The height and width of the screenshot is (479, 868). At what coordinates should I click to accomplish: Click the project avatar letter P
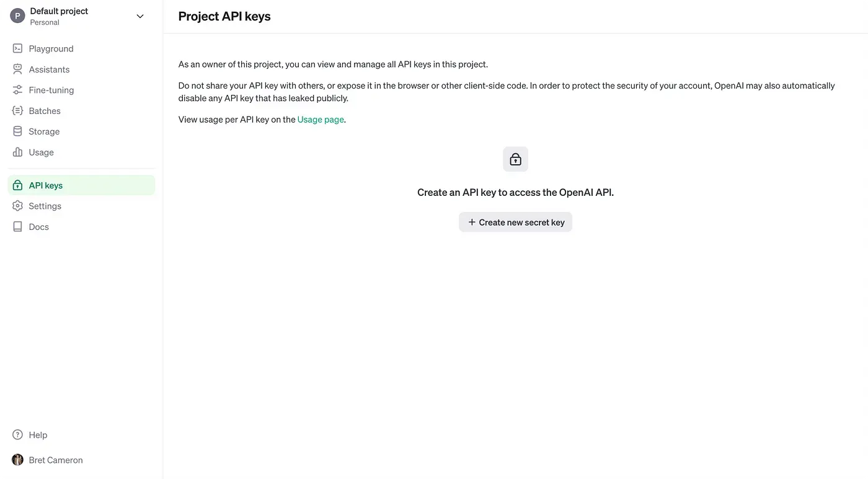coord(17,16)
